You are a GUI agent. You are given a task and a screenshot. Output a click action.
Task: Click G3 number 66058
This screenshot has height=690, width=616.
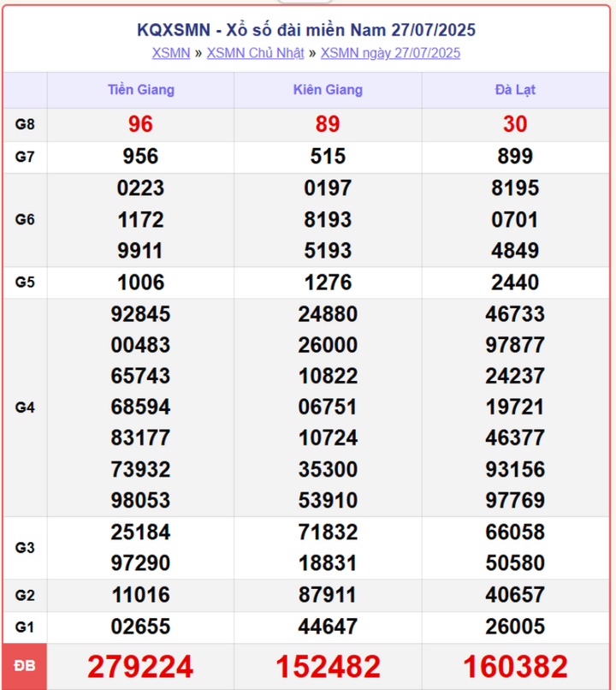[x=515, y=532]
